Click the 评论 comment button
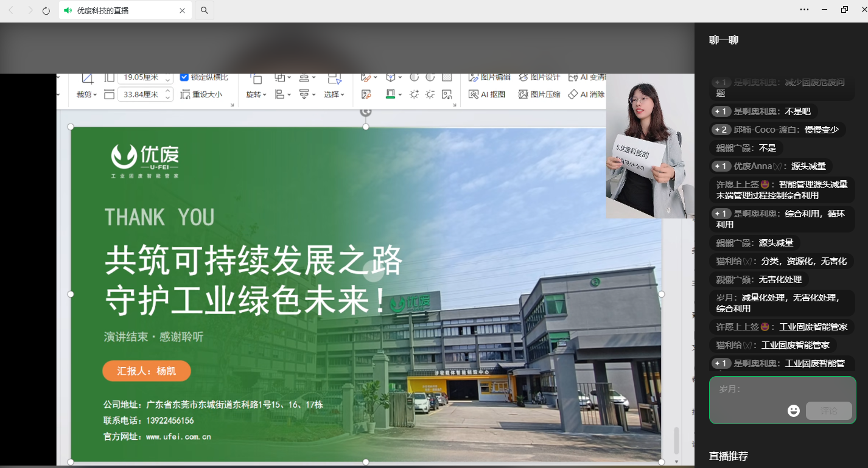 [x=828, y=411]
